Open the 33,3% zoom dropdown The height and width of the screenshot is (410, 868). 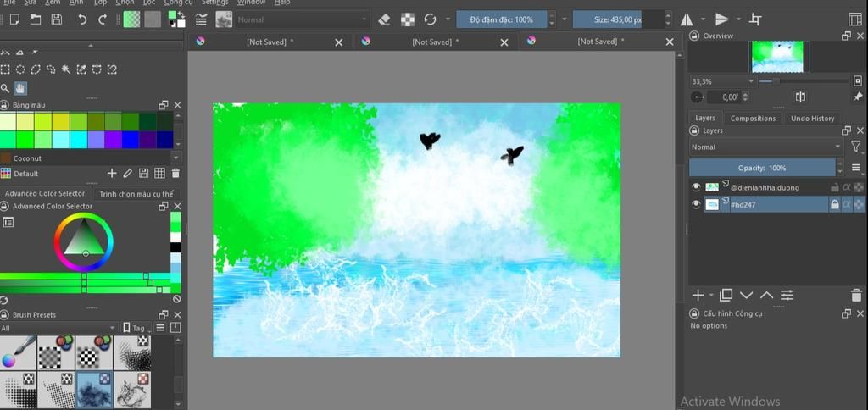(722, 81)
